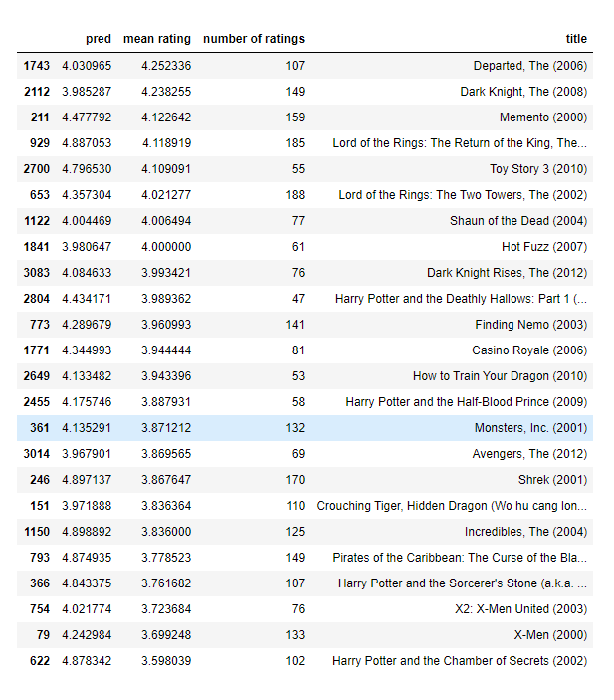The image size is (614, 700).
Task: Click pred value 4.434171
Action: (x=87, y=299)
